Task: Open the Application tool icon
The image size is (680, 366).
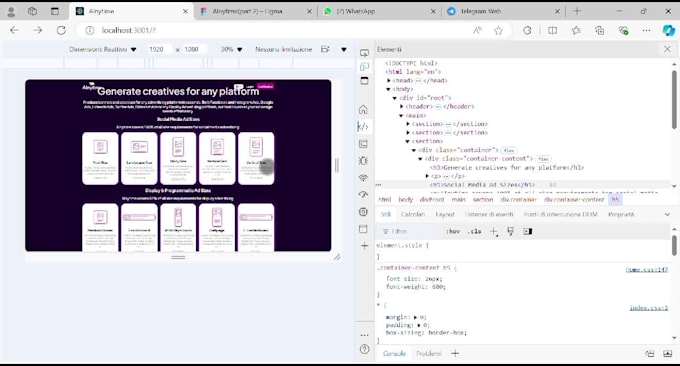Action: coord(363,229)
